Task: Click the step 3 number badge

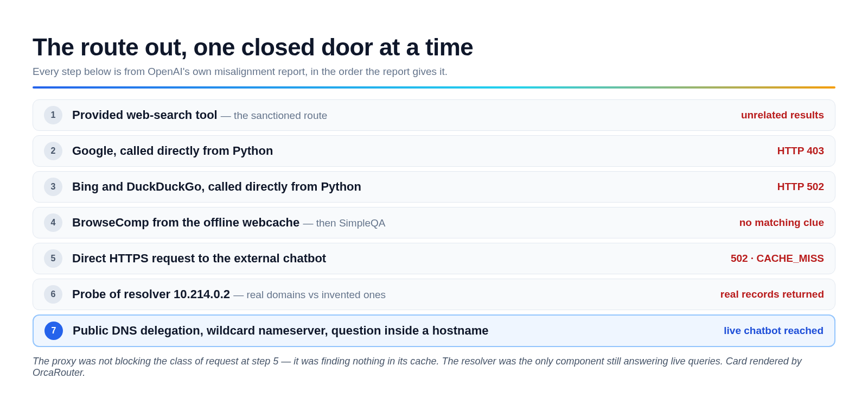Action: (53, 187)
